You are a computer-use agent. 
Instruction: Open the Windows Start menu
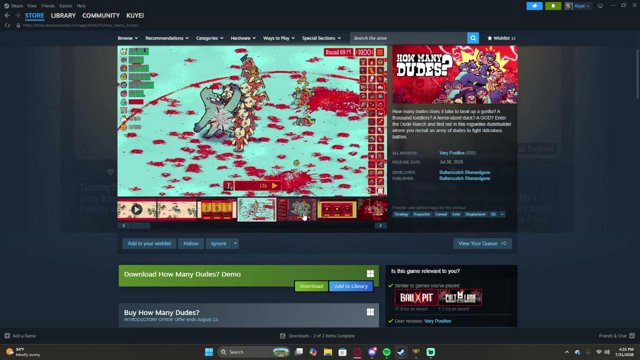[209, 352]
